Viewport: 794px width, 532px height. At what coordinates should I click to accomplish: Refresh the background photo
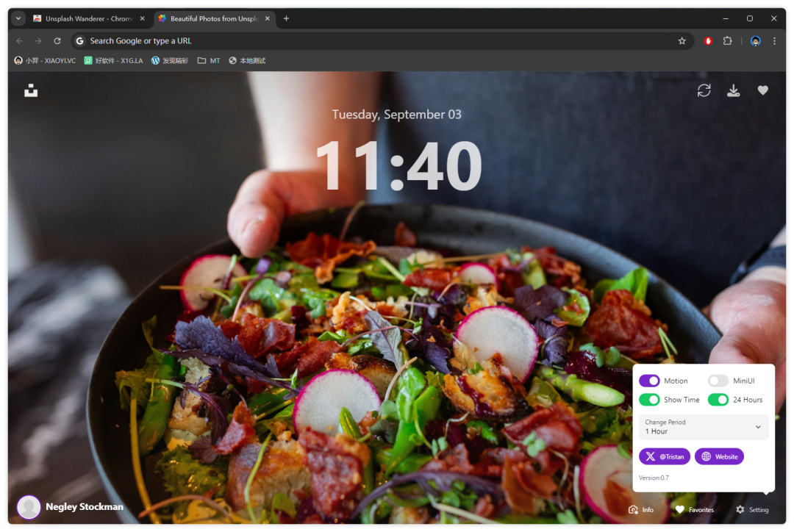(704, 90)
